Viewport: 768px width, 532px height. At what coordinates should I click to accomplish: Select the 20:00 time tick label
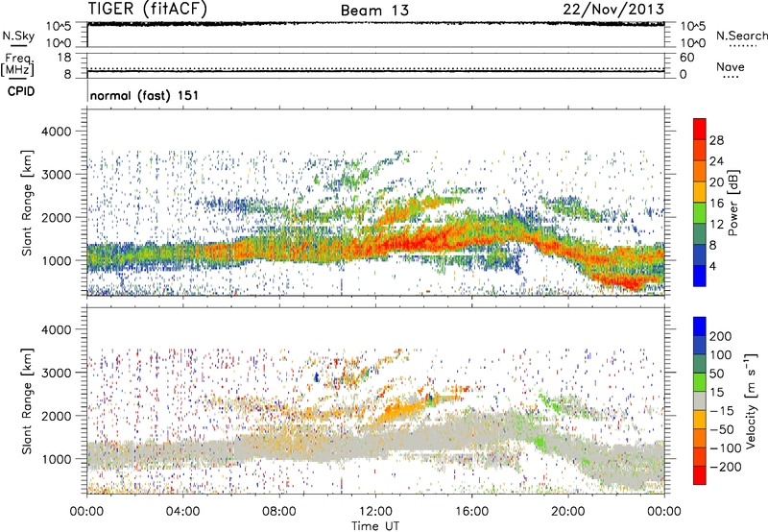567,512
